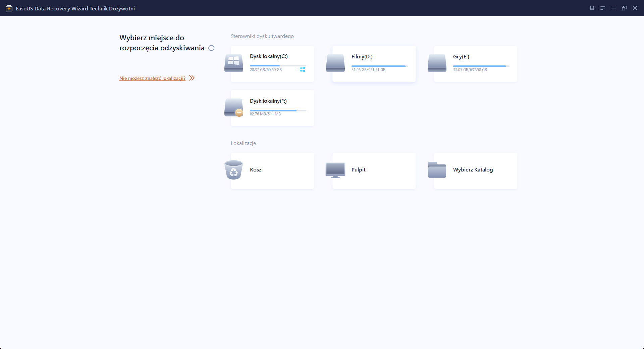
Task: Click the Pulpit monitor icon
Action: [x=335, y=170]
